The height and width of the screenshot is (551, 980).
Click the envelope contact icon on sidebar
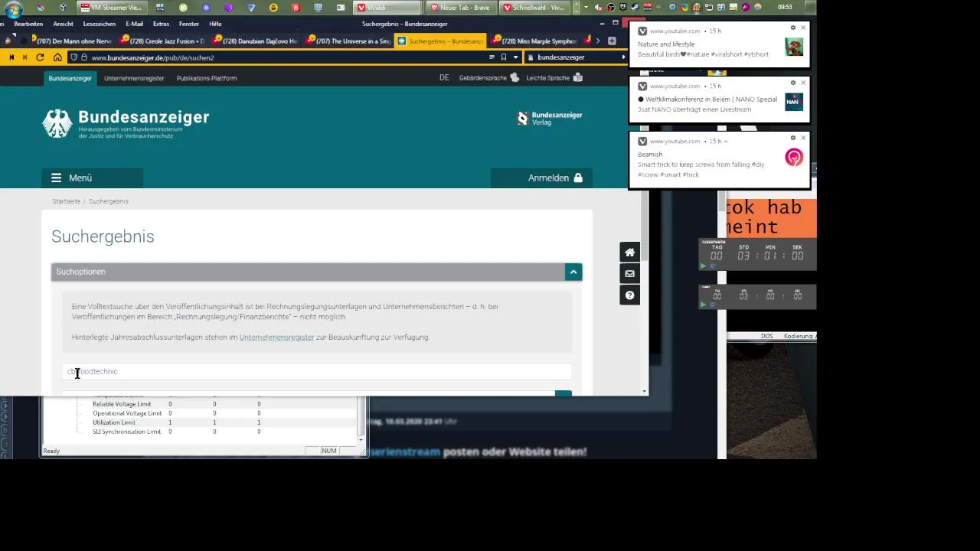coord(629,273)
